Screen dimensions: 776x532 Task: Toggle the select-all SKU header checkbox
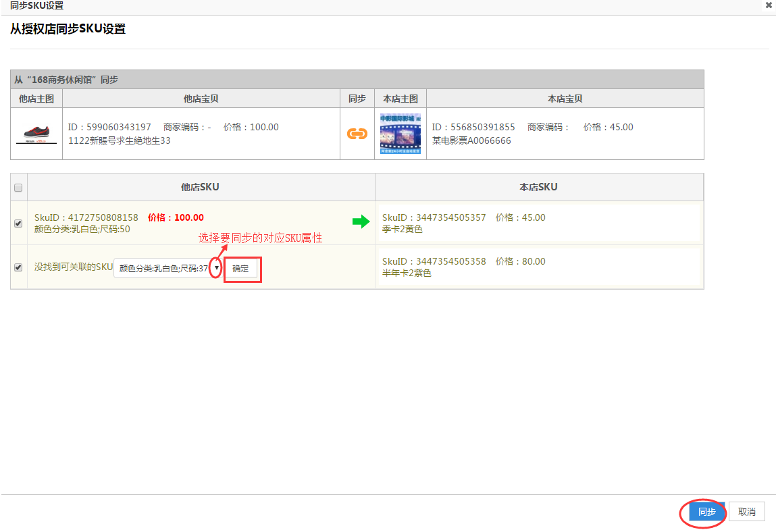(x=18, y=188)
